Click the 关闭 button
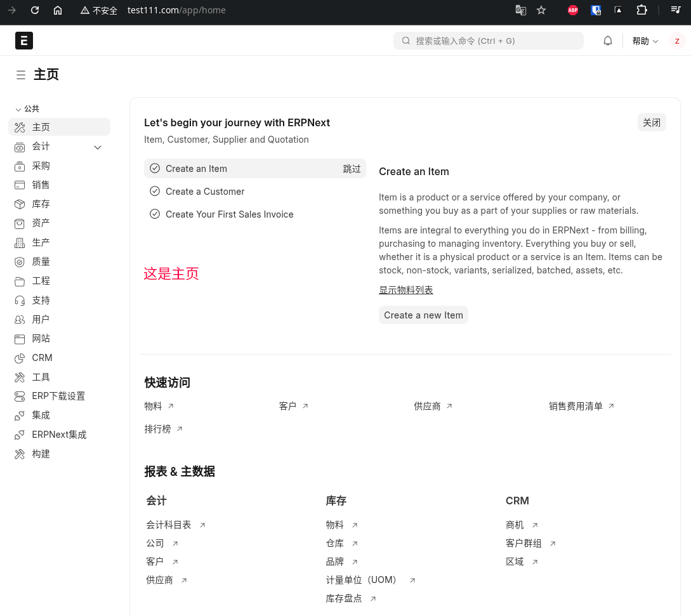 (x=651, y=122)
